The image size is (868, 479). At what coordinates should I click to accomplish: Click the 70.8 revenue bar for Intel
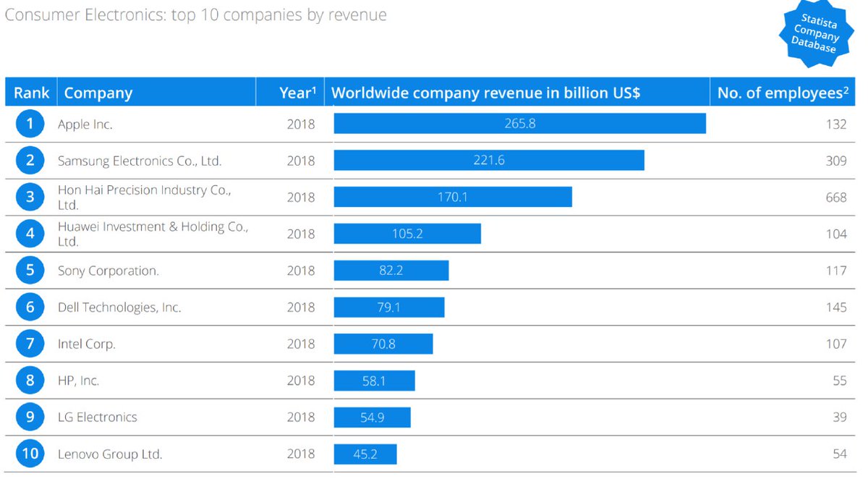coord(383,344)
